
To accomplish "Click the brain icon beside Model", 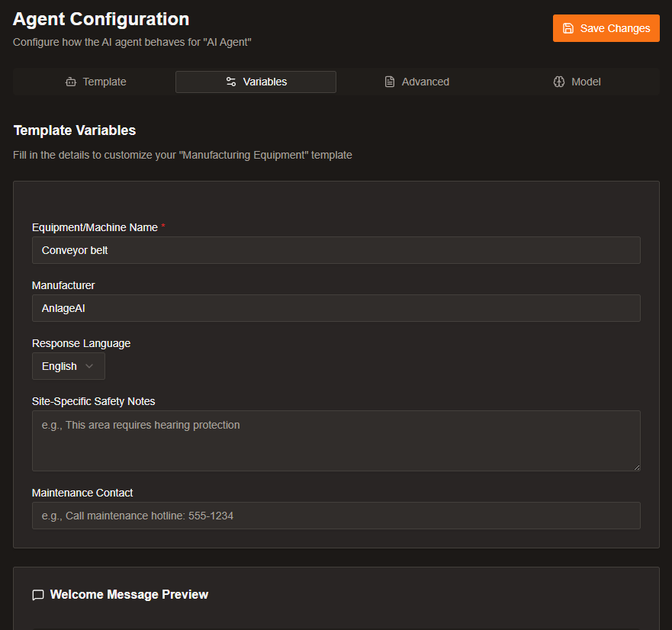I will (x=559, y=82).
